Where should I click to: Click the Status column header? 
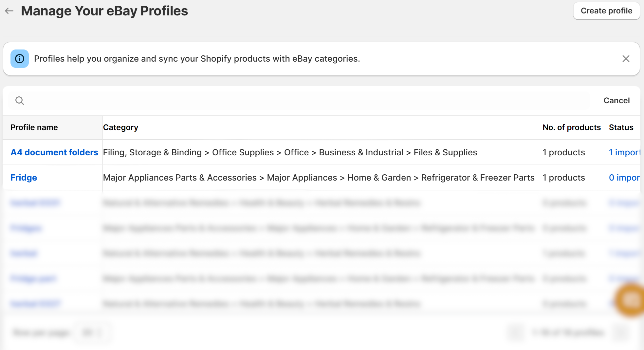pyautogui.click(x=621, y=127)
